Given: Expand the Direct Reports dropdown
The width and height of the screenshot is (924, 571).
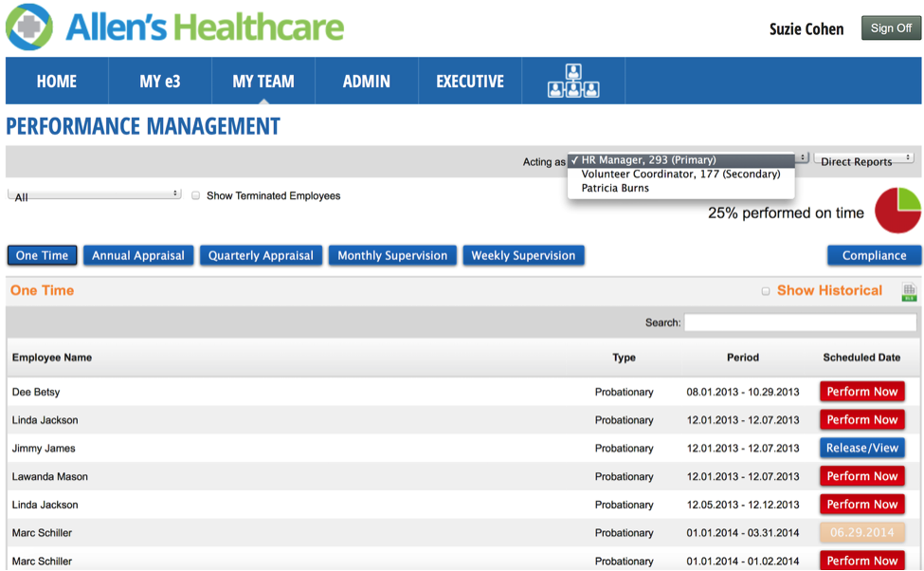Looking at the screenshot, I should 863,160.
